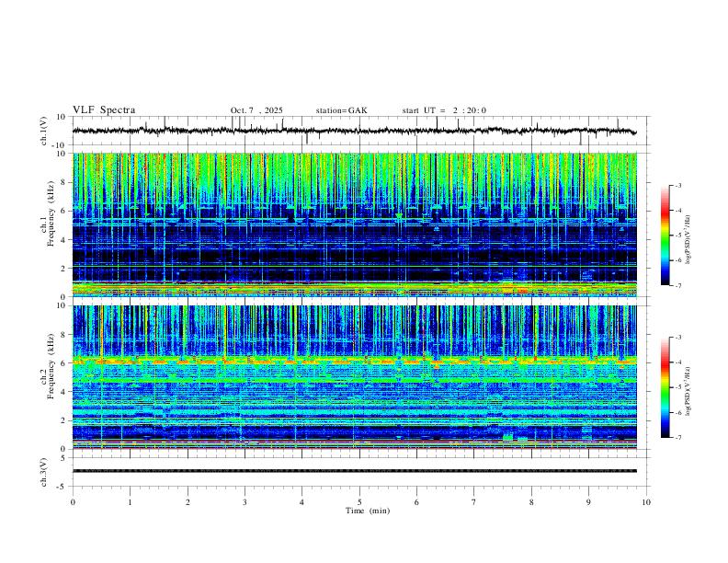Click time axis tick label '3'
728x563 pixels.
click(x=245, y=502)
